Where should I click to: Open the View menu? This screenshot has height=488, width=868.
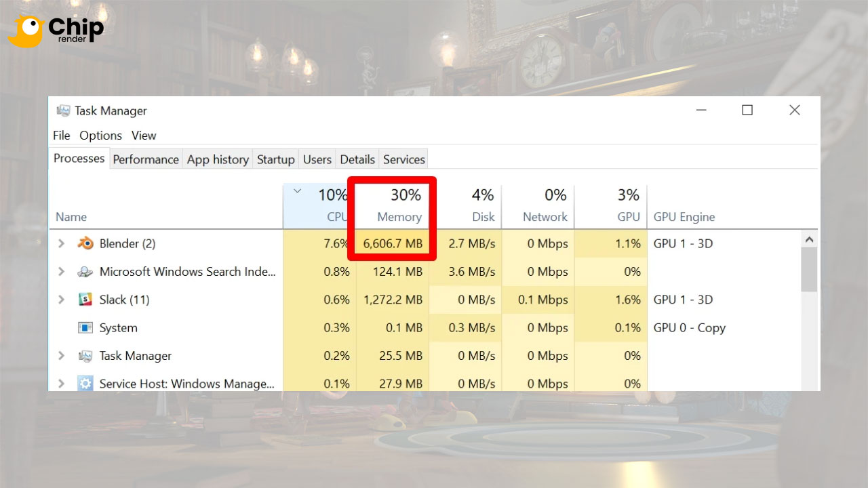(x=144, y=136)
